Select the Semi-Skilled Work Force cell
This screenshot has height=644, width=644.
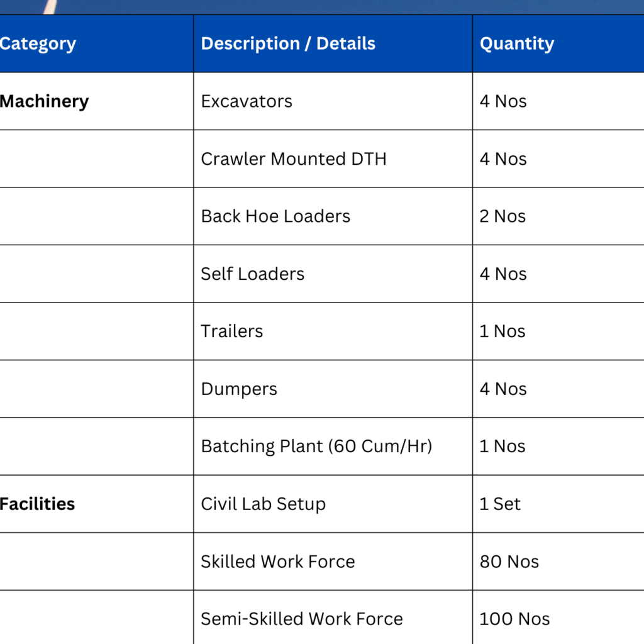(302, 619)
